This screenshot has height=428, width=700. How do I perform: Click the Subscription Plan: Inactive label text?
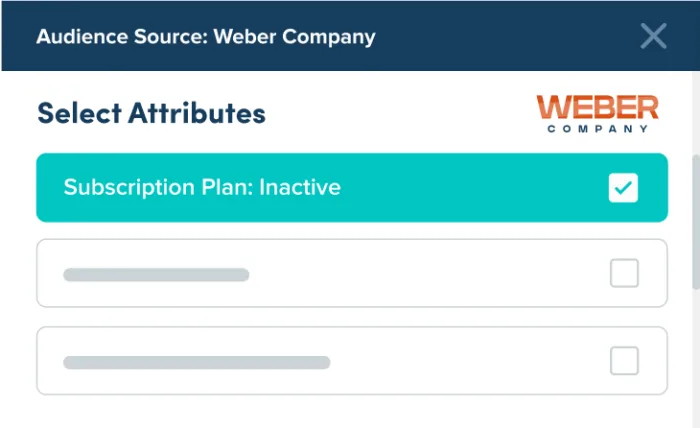tap(202, 187)
